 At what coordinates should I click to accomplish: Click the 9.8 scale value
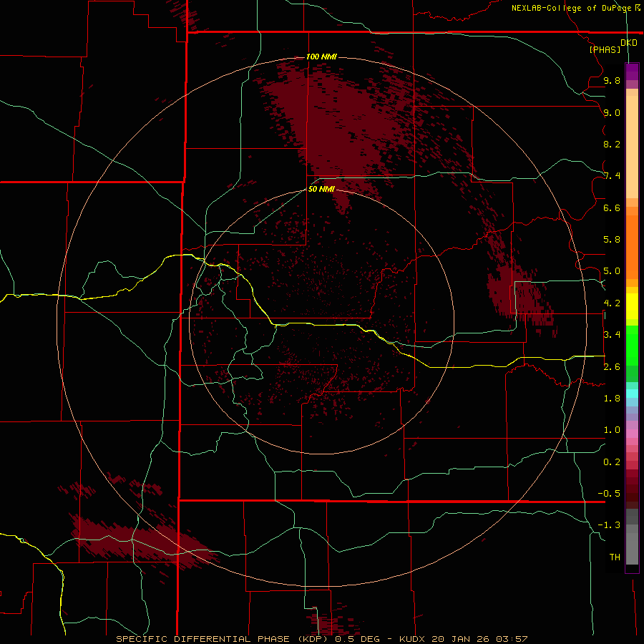point(612,80)
